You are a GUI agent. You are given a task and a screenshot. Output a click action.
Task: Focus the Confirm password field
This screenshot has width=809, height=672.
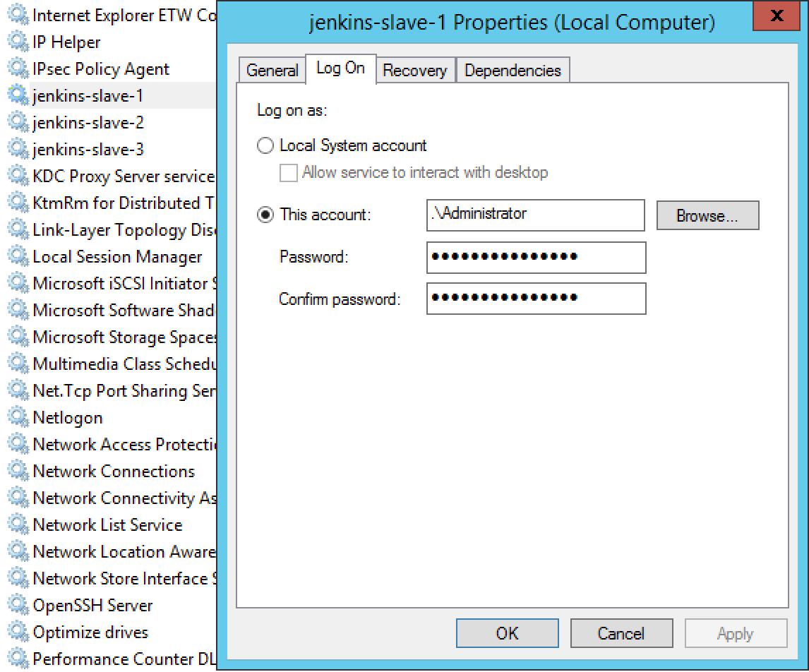536,299
